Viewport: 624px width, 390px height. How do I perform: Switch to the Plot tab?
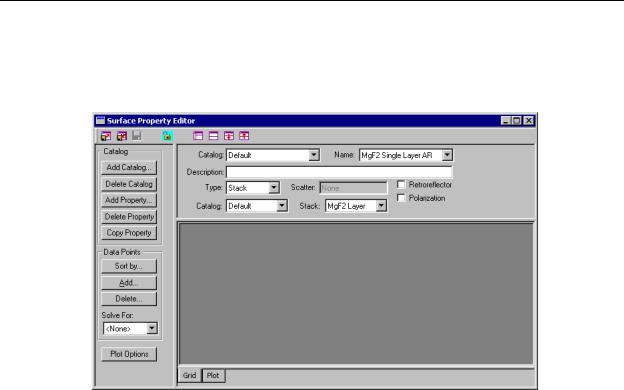[x=213, y=375]
